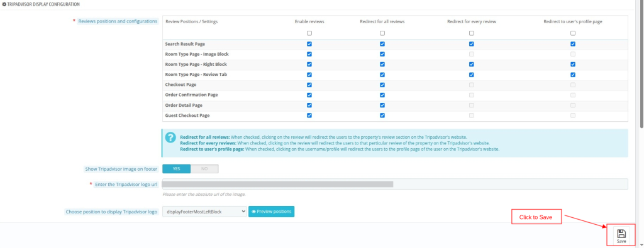The height and width of the screenshot is (248, 644).
Task: Uncheck Enable reviews for Search Result Page
Action: point(309,44)
